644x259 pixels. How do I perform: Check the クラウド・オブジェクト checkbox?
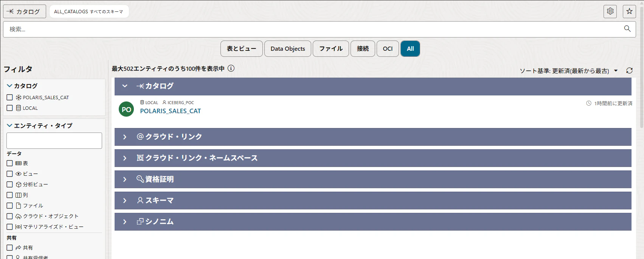click(x=10, y=216)
